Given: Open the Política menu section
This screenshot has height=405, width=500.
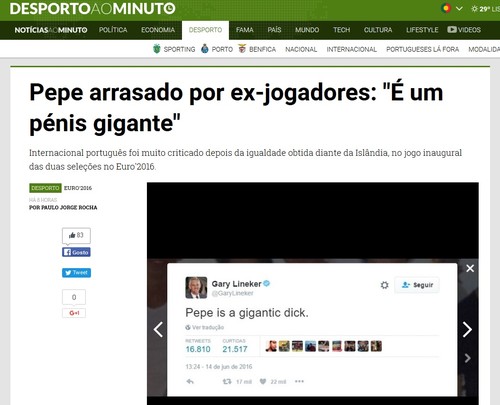Looking at the screenshot, I should click(113, 30).
